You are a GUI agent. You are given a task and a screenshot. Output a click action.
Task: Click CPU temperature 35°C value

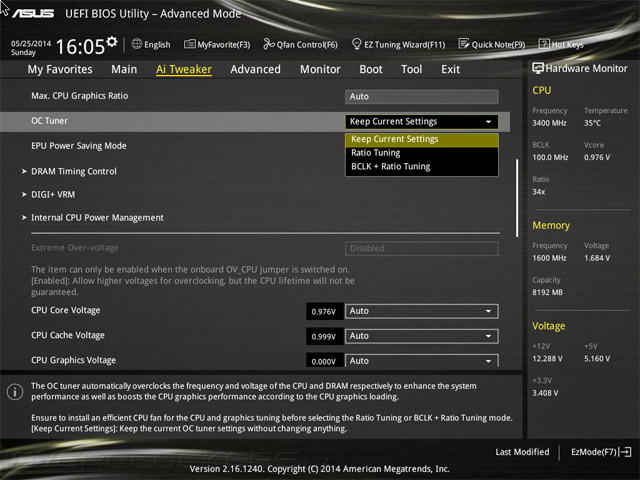point(592,123)
